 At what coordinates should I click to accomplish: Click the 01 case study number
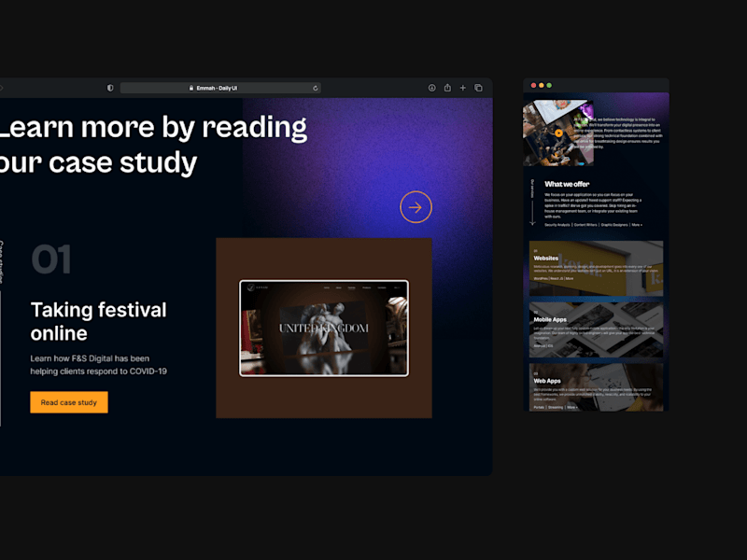(x=51, y=259)
